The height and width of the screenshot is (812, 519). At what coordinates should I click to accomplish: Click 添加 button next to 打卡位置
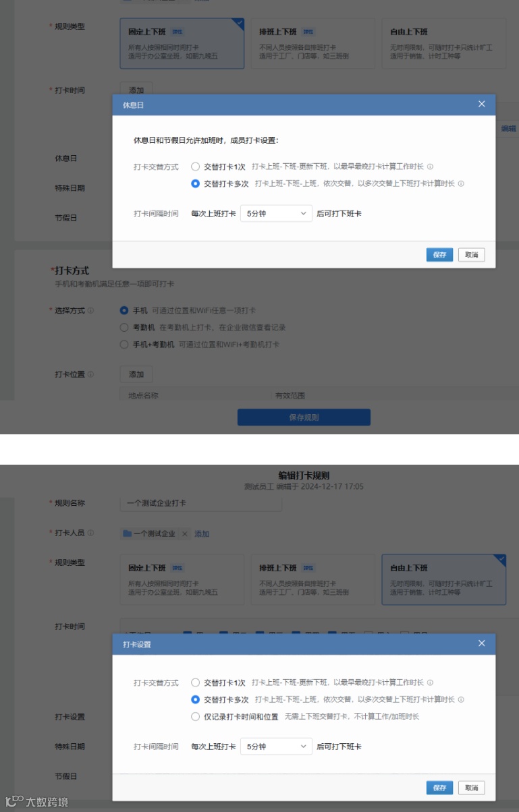click(136, 374)
